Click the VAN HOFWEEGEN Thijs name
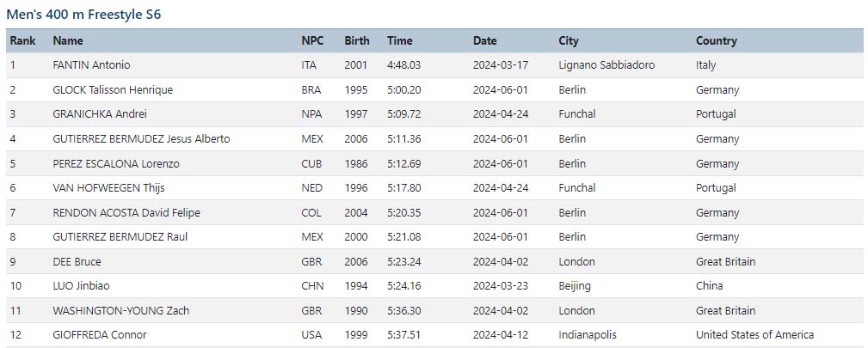Image resolution: width=868 pixels, height=348 pixels. click(108, 188)
